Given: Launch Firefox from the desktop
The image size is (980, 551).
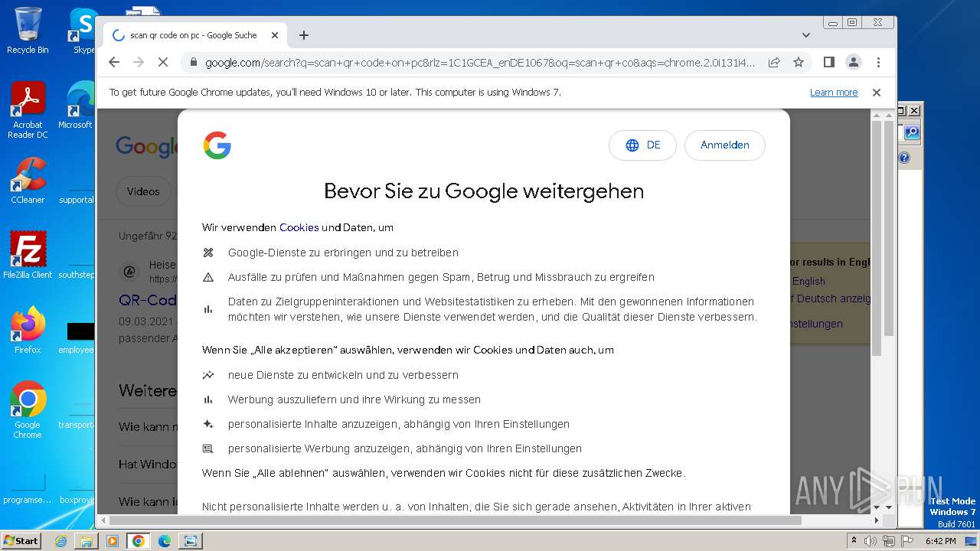Looking at the screenshot, I should pos(28,331).
